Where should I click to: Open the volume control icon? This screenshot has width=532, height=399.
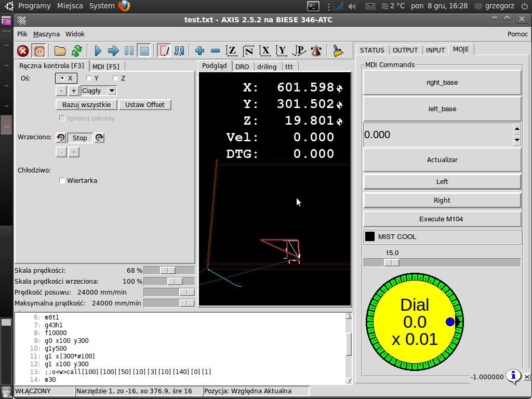tap(353, 6)
